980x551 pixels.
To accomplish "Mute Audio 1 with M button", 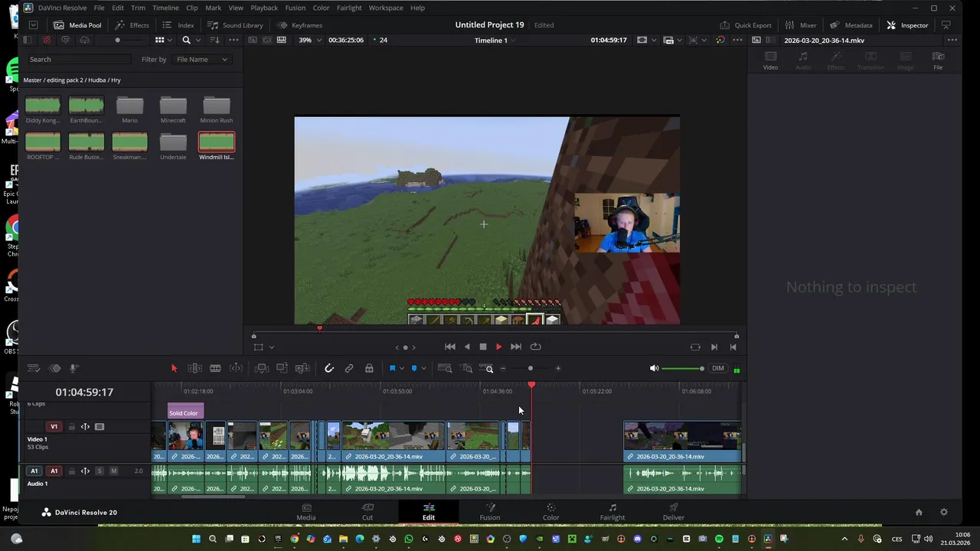I will tap(113, 471).
